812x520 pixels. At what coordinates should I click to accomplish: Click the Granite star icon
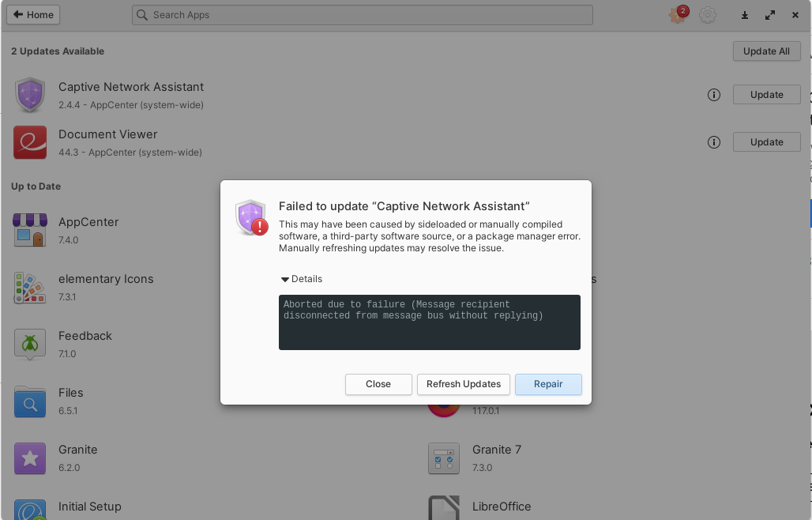[29, 457]
